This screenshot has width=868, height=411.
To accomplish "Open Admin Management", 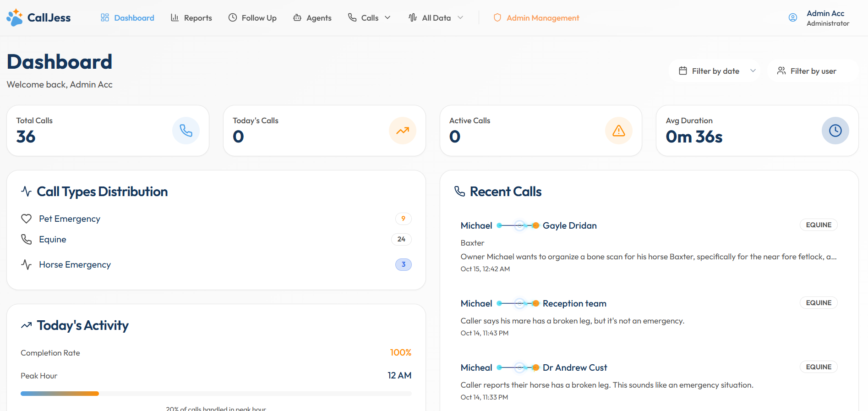I will (x=536, y=18).
